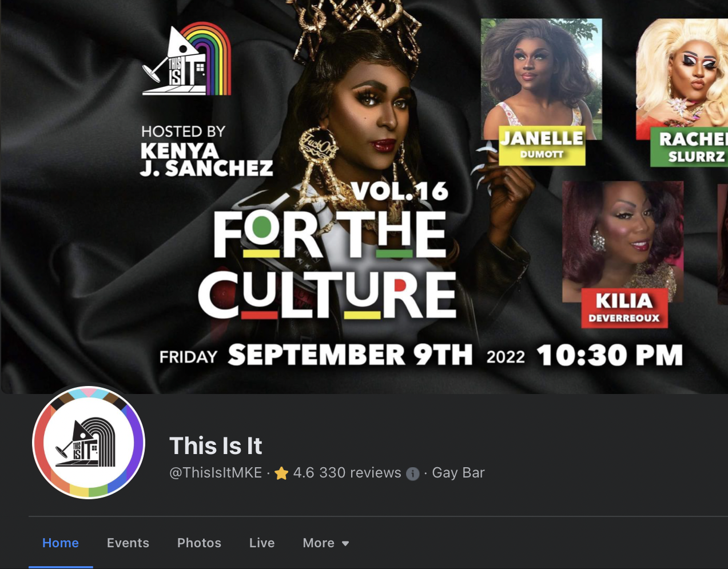This screenshot has width=728, height=569.
Task: Click the Gay Bar category link
Action: (458, 473)
